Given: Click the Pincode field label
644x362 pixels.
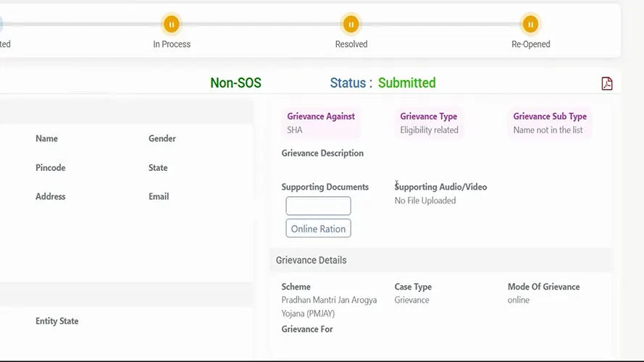Looking at the screenshot, I should click(51, 167).
